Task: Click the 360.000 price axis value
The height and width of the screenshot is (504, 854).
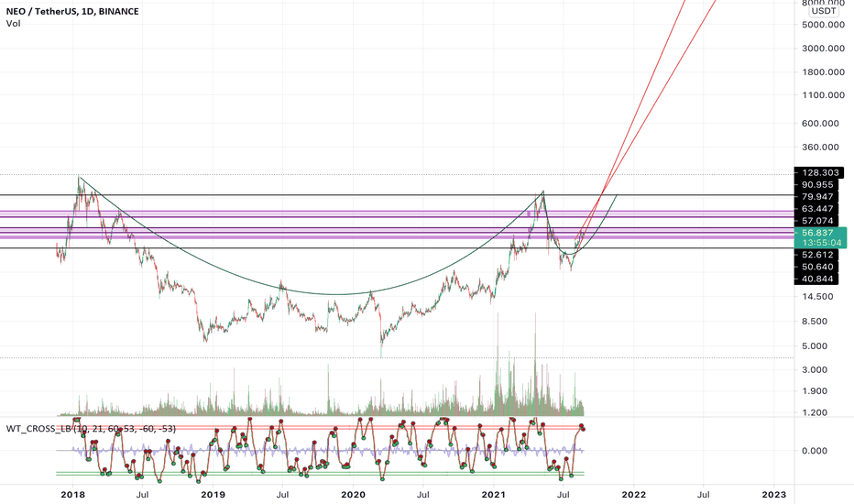Action: click(x=820, y=148)
